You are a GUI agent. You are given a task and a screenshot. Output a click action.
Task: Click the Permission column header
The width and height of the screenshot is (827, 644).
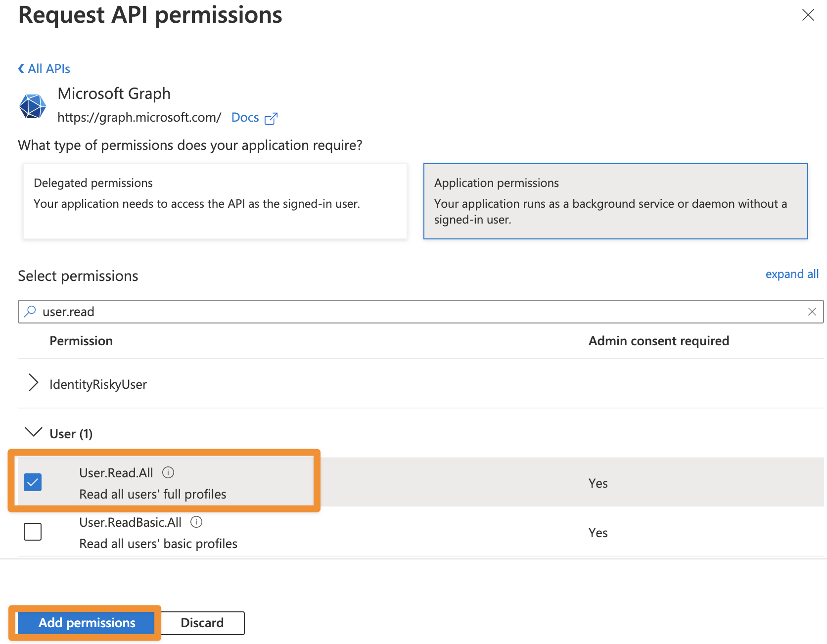point(81,341)
